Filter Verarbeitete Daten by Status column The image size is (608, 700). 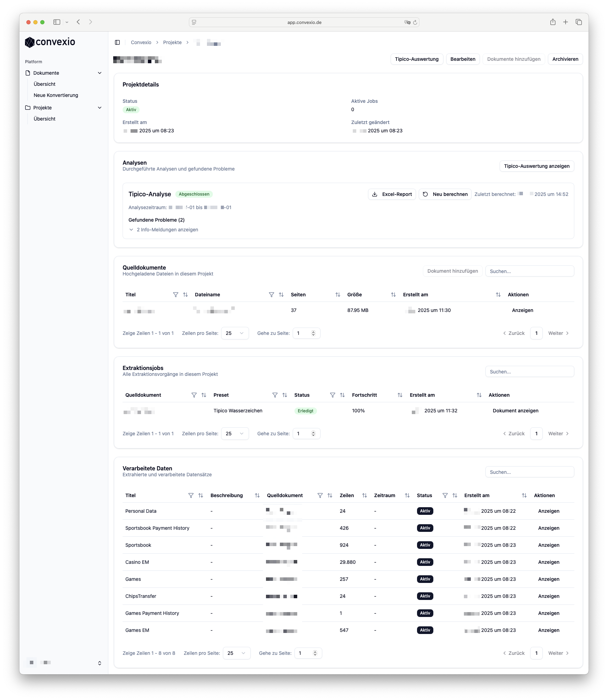pos(445,495)
